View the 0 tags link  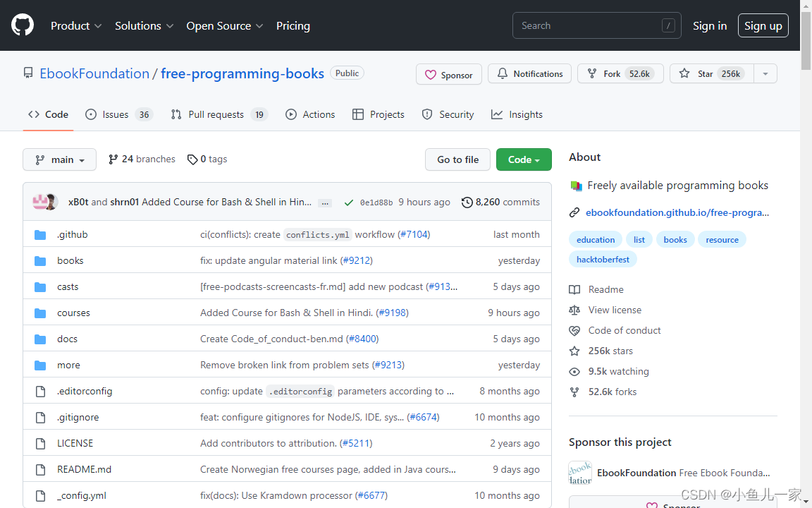click(207, 159)
